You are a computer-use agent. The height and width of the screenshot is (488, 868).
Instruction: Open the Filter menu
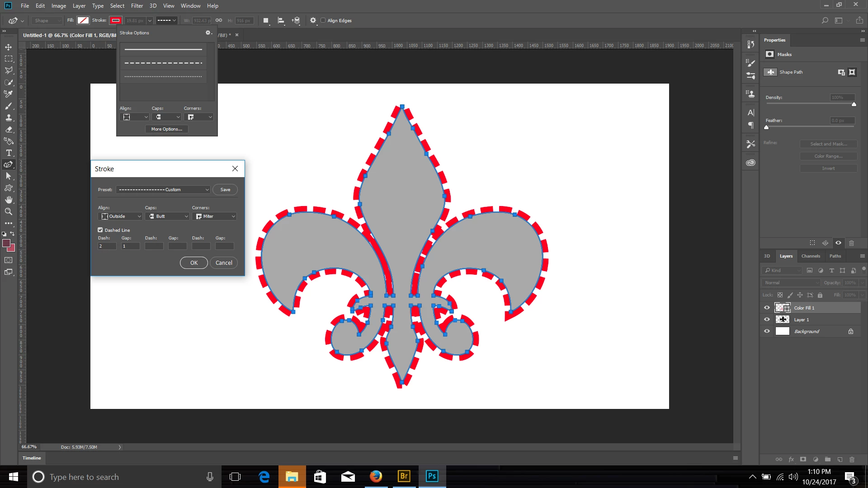coord(137,6)
